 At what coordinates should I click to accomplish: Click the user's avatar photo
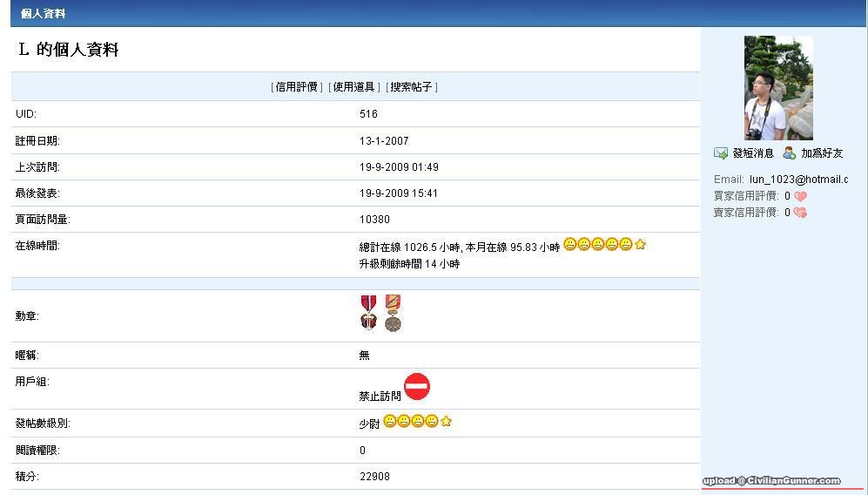pyautogui.click(x=778, y=88)
